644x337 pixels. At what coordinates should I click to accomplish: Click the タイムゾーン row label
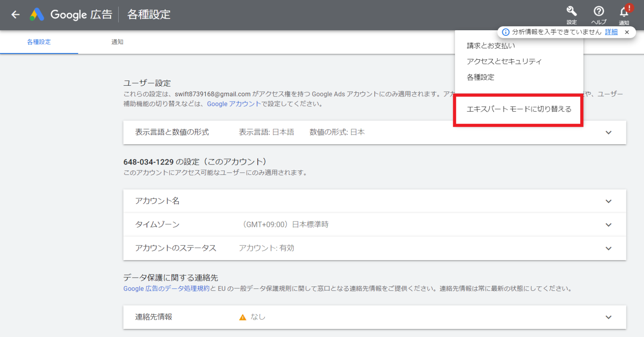pyautogui.click(x=157, y=224)
